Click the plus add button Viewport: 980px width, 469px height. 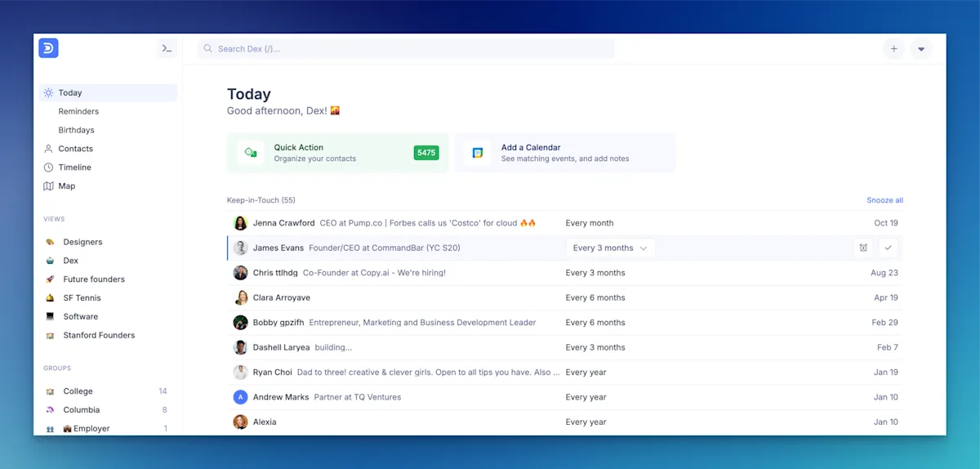[893, 49]
